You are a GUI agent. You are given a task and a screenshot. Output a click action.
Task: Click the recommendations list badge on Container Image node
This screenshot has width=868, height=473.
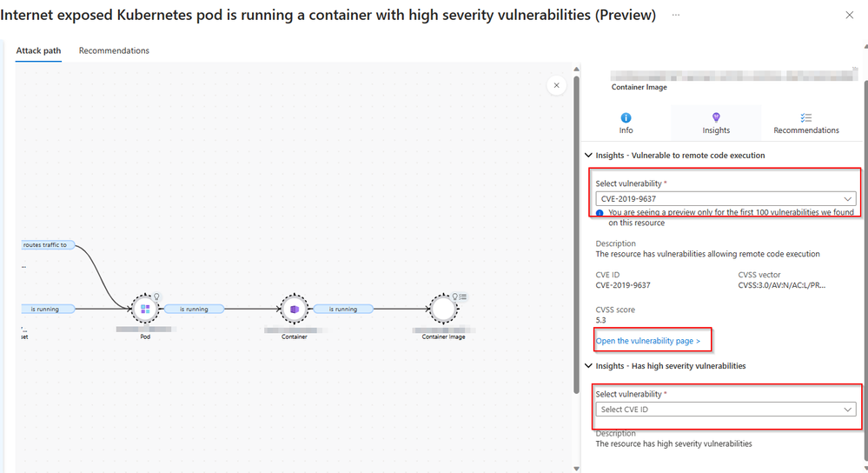tap(463, 296)
